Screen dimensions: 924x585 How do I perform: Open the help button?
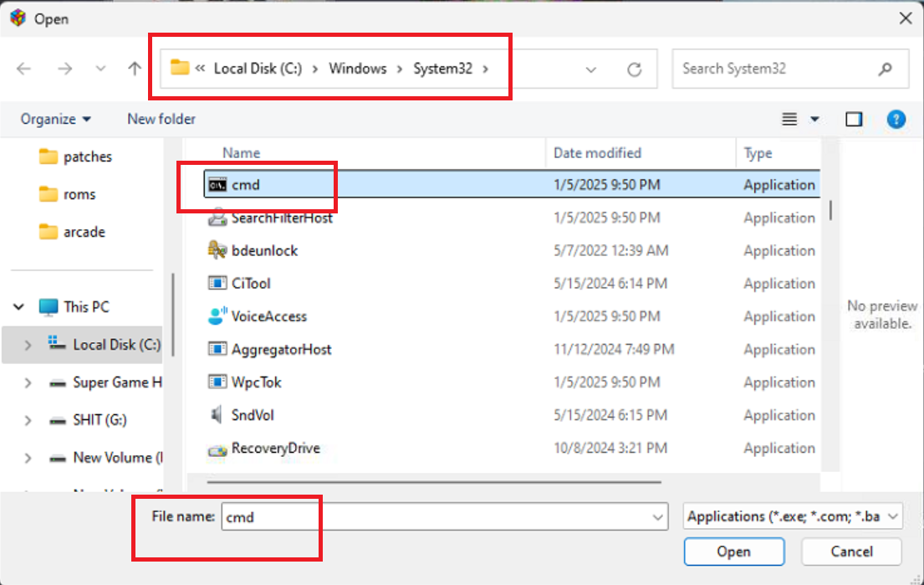pos(896,119)
